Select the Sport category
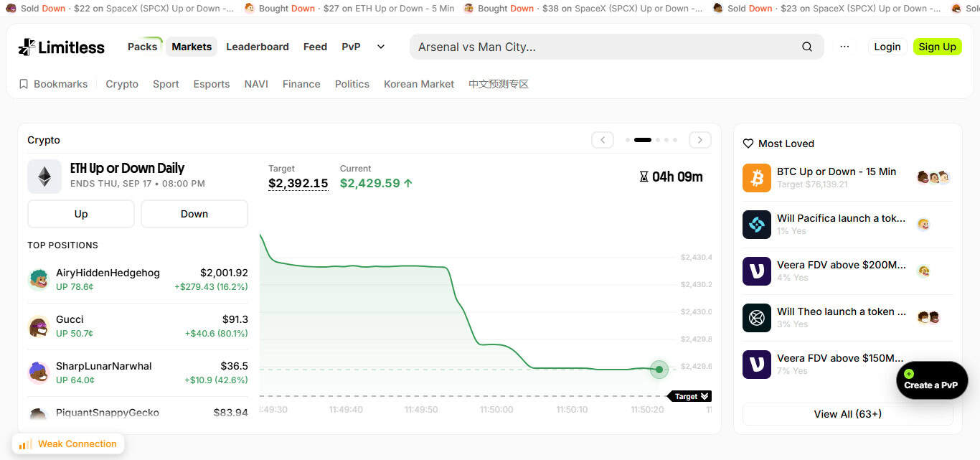The image size is (980, 460). pos(166,84)
